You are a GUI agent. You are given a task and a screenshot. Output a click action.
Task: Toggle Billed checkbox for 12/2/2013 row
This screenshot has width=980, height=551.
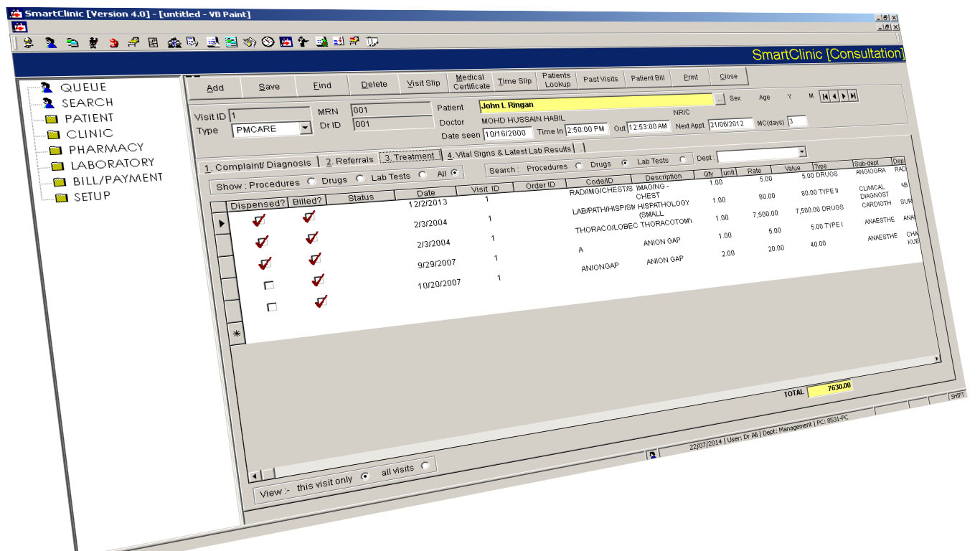(308, 216)
